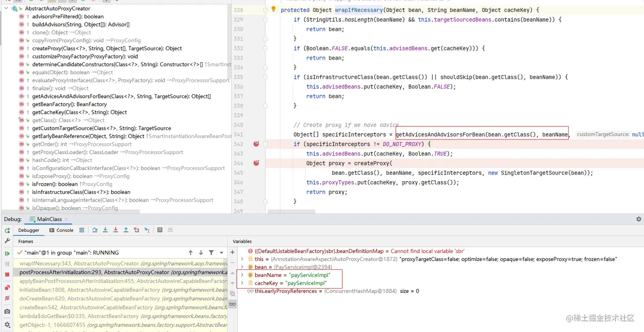Click the yellow lightbulb intention icon

point(273,9)
